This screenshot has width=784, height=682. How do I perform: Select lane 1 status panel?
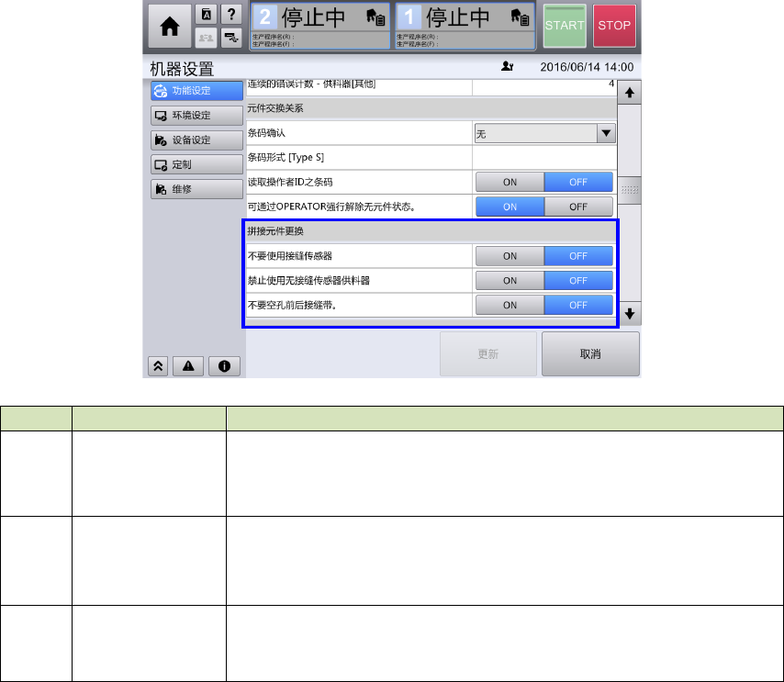(x=465, y=26)
